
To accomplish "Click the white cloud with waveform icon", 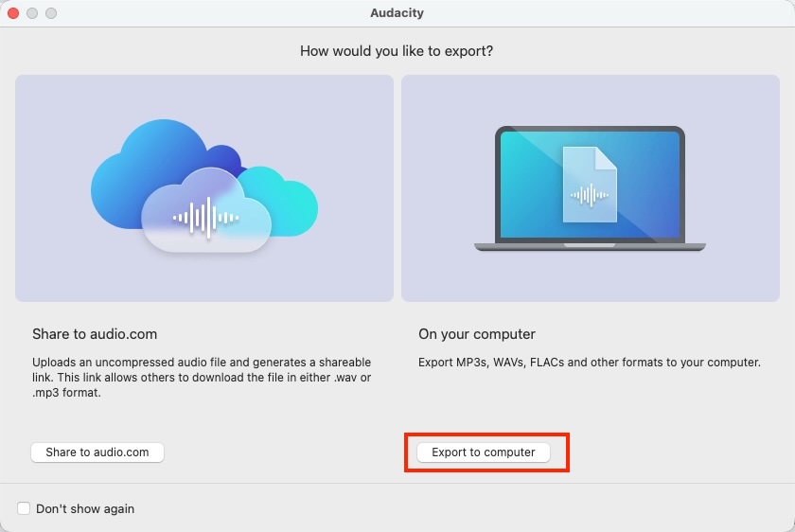I will 205,213.
